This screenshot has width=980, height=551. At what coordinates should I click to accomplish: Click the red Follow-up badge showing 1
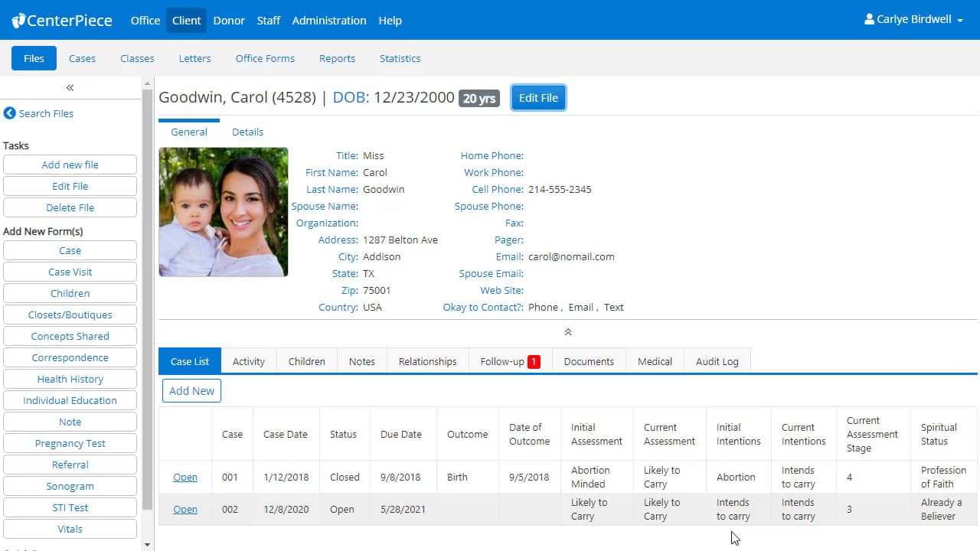point(534,361)
